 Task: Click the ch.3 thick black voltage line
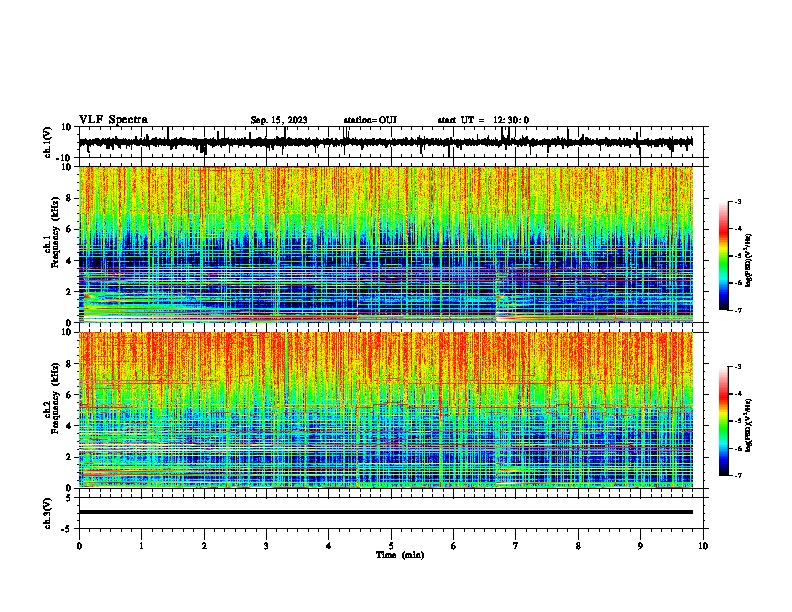(x=385, y=512)
